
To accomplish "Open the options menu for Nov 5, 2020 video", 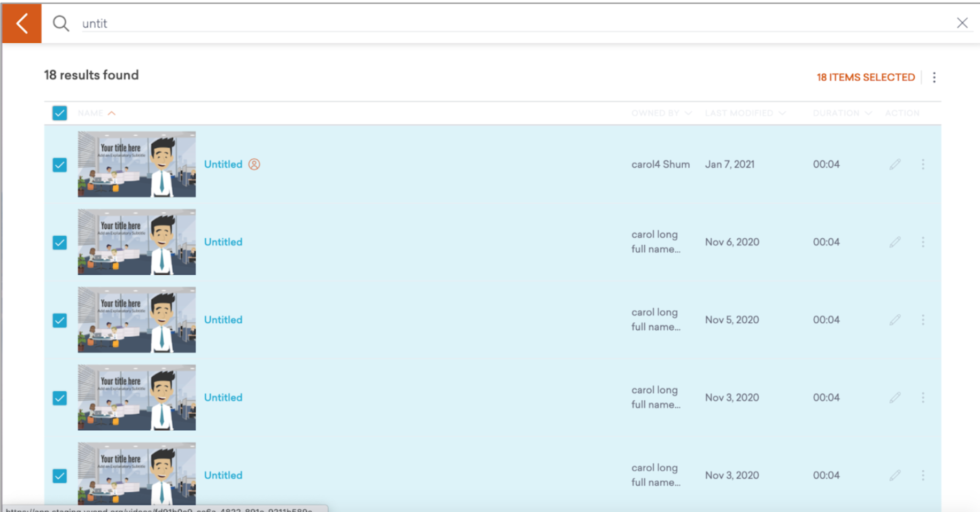I will 923,320.
